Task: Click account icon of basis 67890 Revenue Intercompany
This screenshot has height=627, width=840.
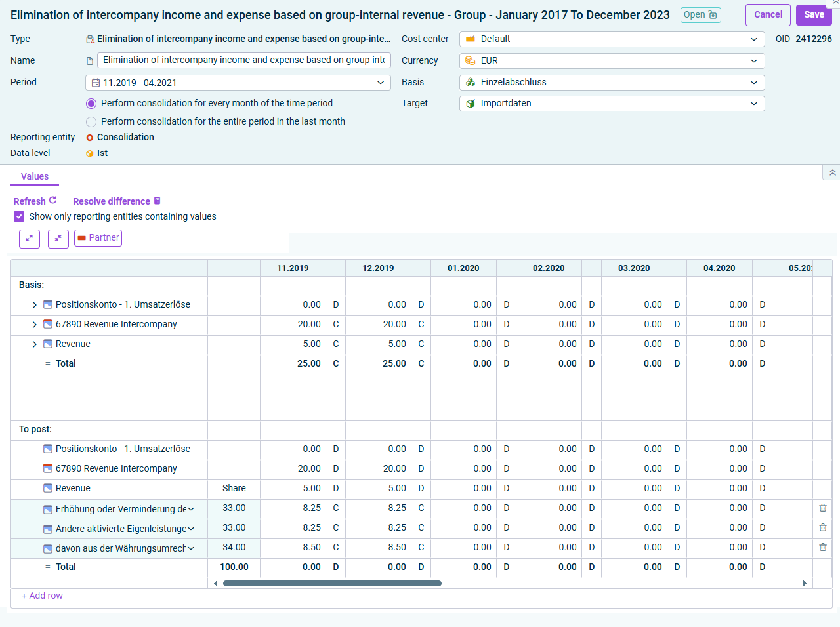Action: pos(48,325)
